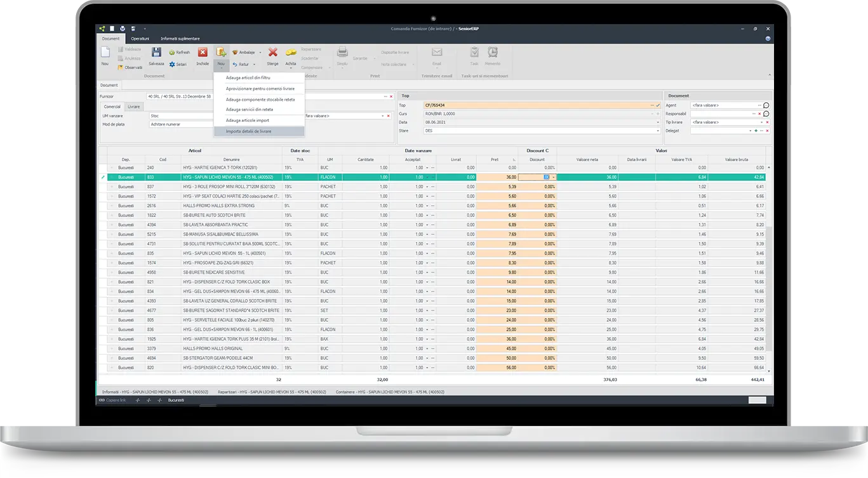Open Setari gear settings

tap(178, 64)
